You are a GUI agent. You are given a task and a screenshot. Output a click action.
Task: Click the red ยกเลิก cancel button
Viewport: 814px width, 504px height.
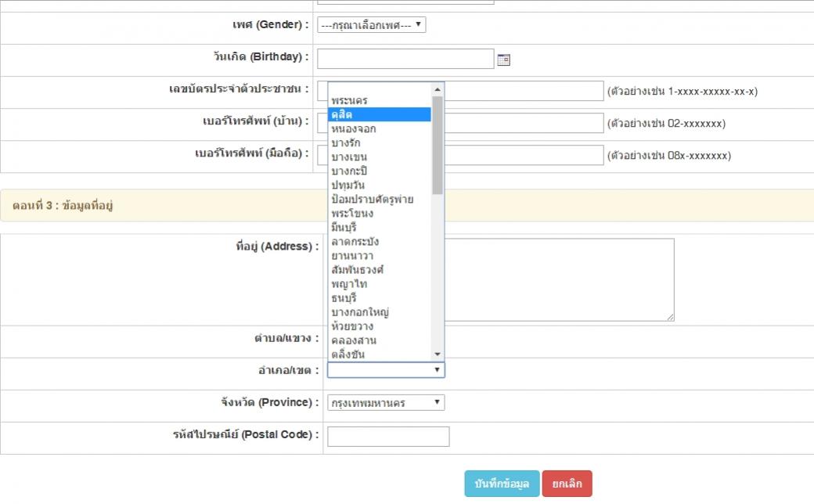pyautogui.click(x=567, y=484)
